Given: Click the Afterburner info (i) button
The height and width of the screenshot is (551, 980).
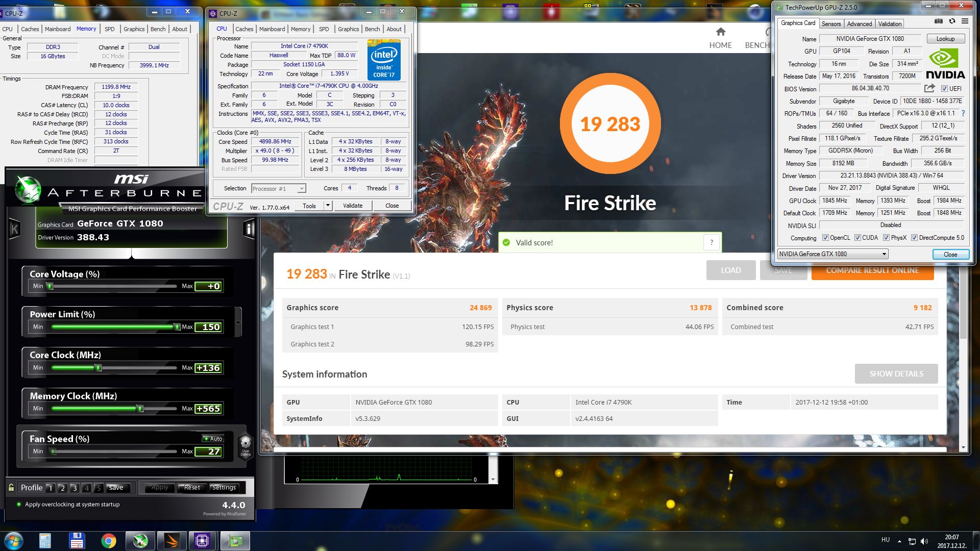Looking at the screenshot, I should click(249, 229).
